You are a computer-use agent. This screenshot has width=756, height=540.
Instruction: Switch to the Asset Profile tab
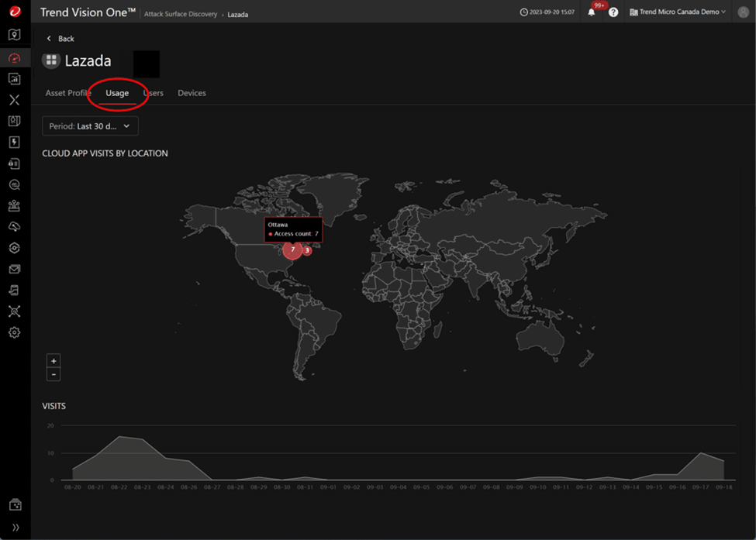[x=68, y=93]
